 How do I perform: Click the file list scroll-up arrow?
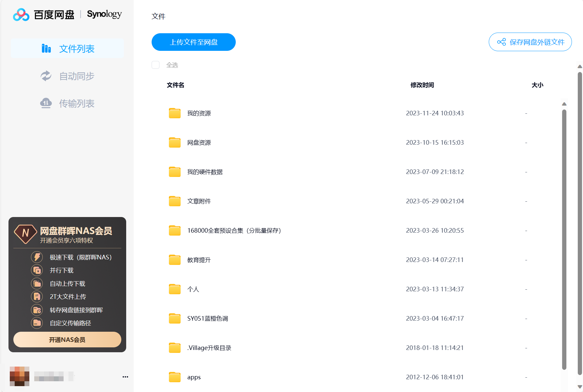click(564, 104)
